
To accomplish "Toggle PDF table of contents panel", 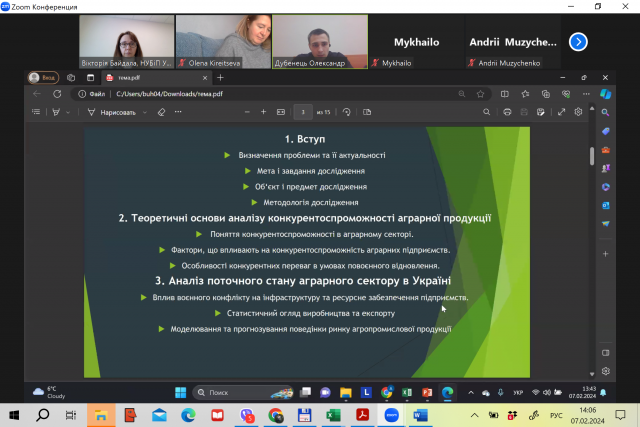I will (x=36, y=112).
